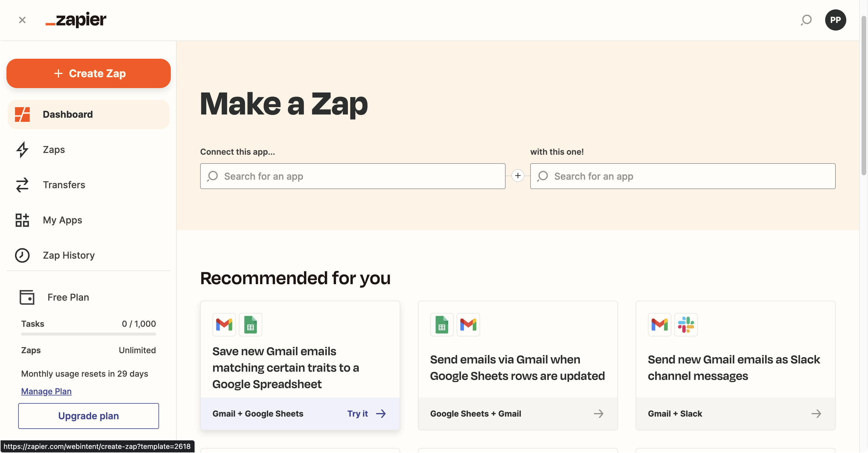Click the My Apps grid icon
Image resolution: width=868 pixels, height=453 pixels.
pos(22,220)
